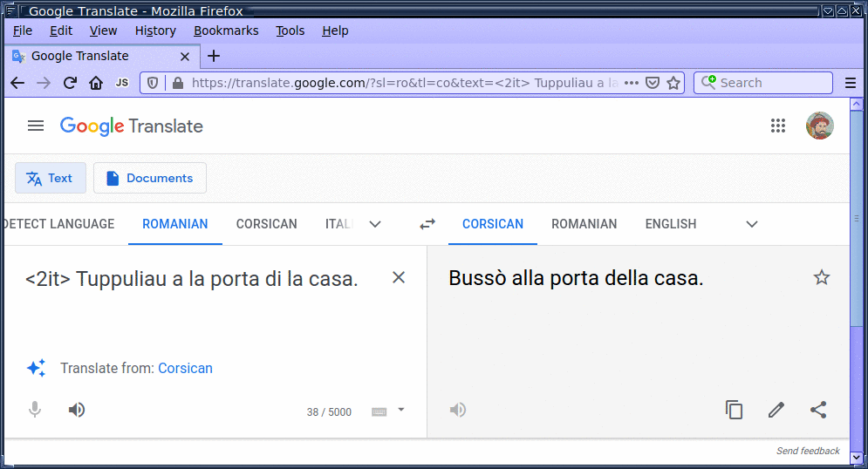
Task: Open the Bookmarks menu
Action: pos(226,31)
